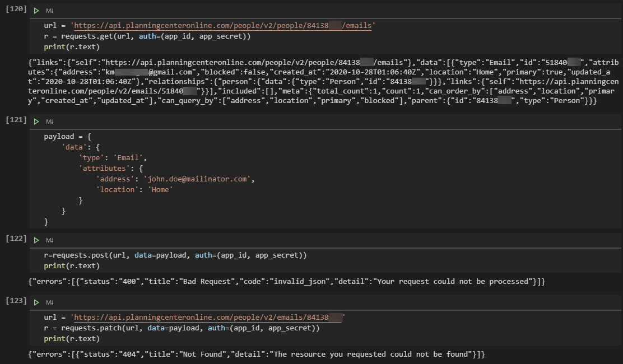Toggle Markdown icon on cell 120
This screenshot has height=364, width=623.
coord(50,11)
